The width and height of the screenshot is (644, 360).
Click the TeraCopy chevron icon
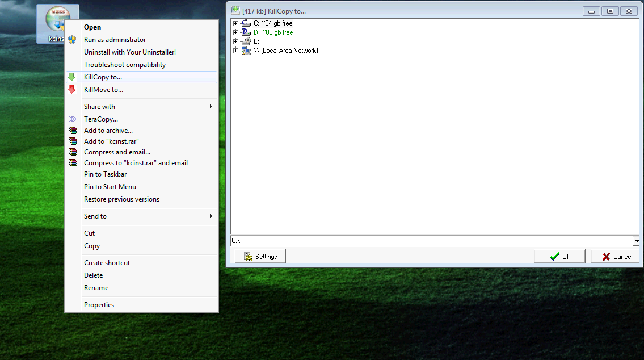tap(73, 119)
